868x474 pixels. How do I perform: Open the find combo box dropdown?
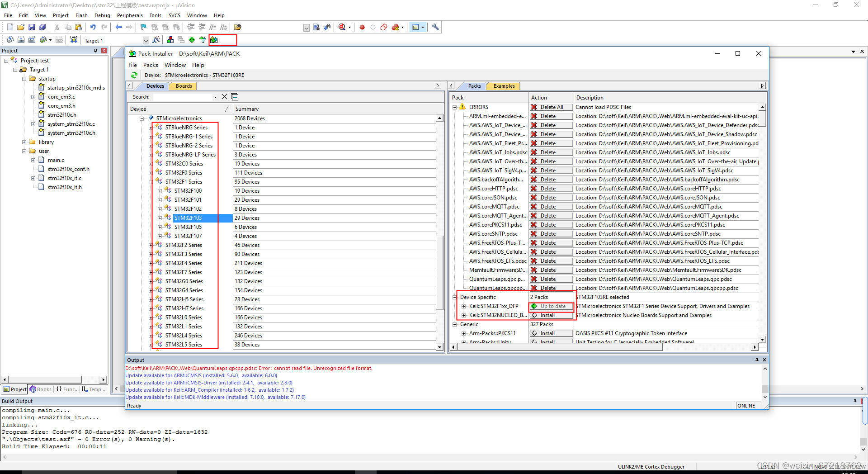tap(306, 28)
